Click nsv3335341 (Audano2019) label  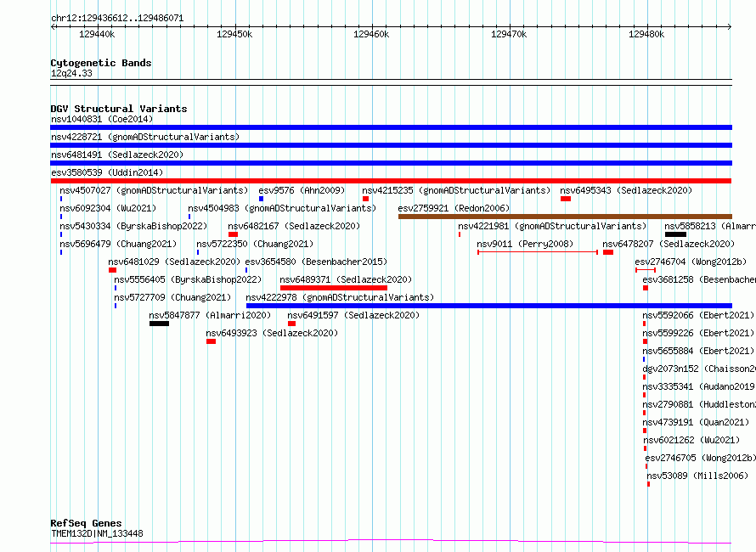[x=698, y=386]
